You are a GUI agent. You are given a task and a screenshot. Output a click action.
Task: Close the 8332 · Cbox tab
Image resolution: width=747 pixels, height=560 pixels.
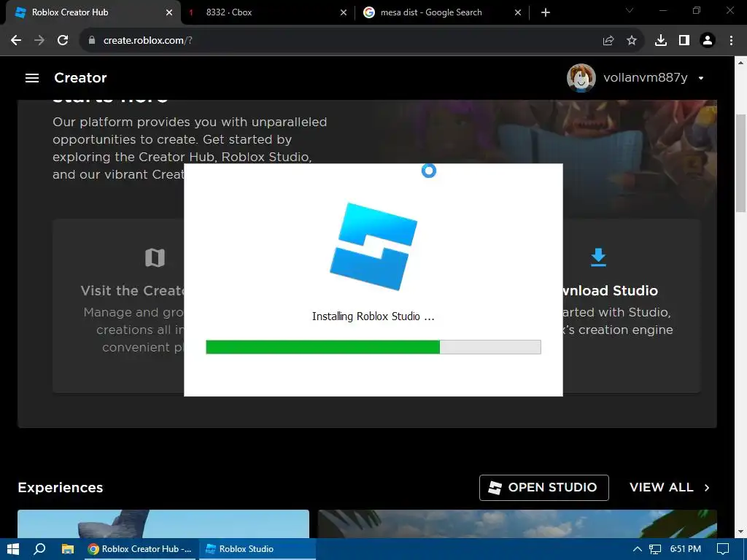344,13
